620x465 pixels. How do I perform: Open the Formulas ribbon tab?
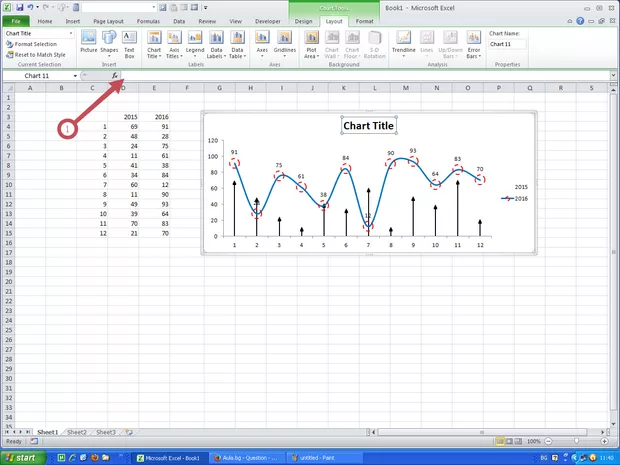pos(148,20)
